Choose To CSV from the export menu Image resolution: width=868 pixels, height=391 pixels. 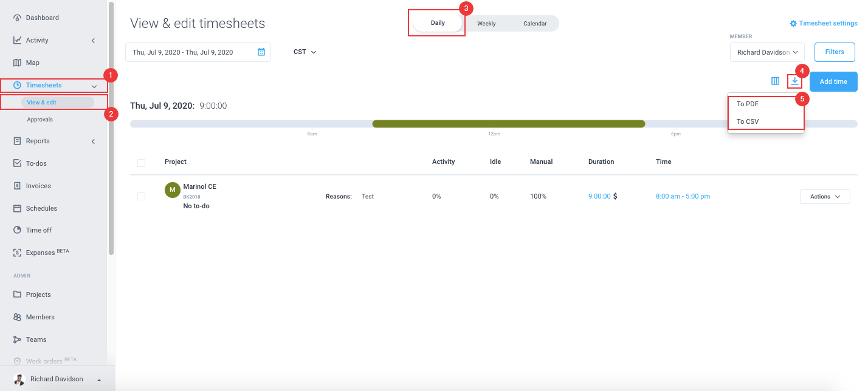[746, 121]
